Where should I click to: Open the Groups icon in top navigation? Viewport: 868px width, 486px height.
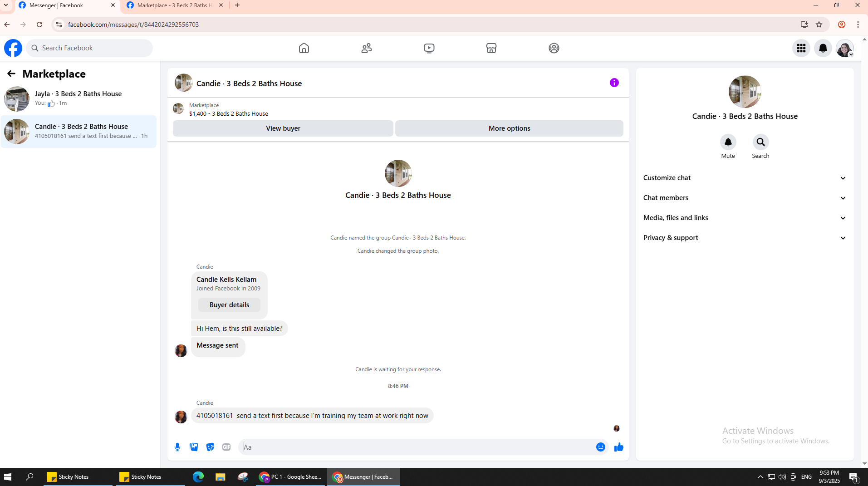[554, 48]
